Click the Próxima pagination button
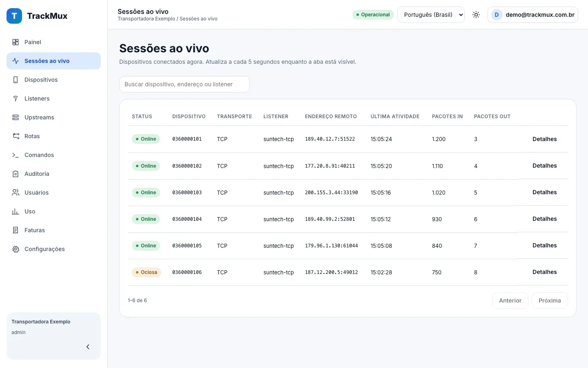Viewport: 588px width, 368px height. (x=550, y=301)
